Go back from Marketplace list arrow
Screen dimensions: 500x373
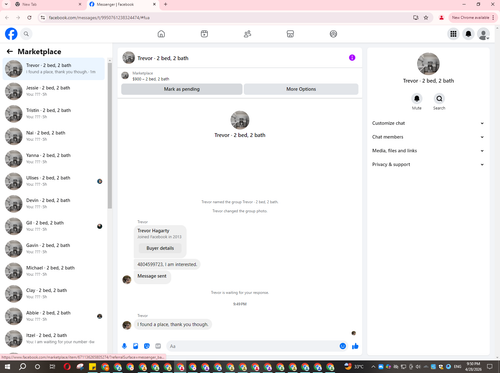[x=10, y=51]
